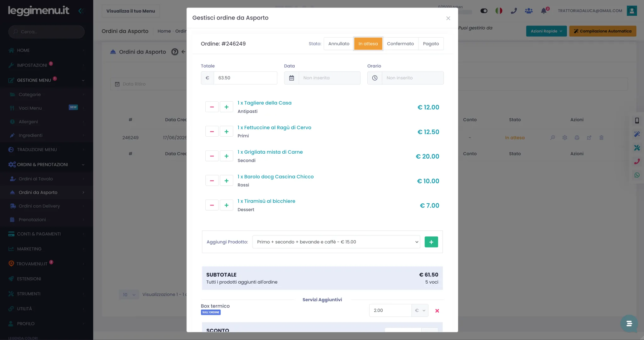Screen dimensions: 644x340
Task: Click the phone icon in top bar
Action: pos(514,11)
